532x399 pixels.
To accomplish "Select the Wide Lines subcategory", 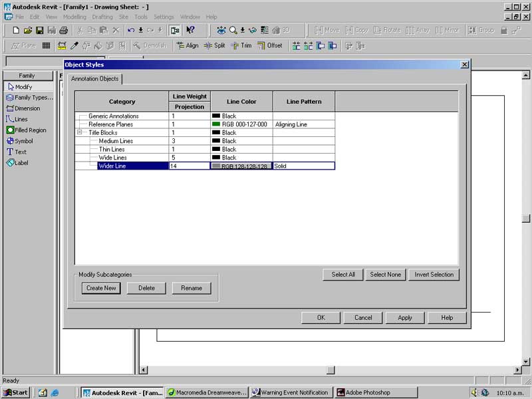I will click(112, 158).
